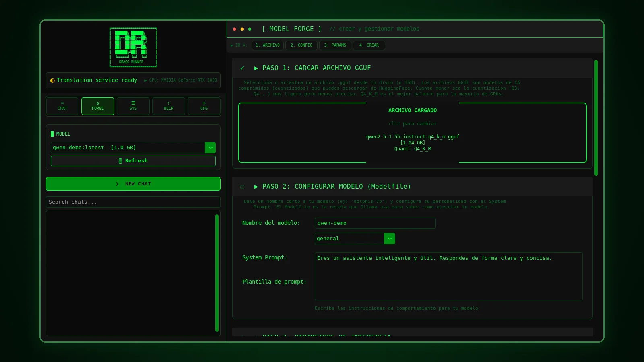Click the green window dot in title bar
Screen dimensions: 644x362
250,29
